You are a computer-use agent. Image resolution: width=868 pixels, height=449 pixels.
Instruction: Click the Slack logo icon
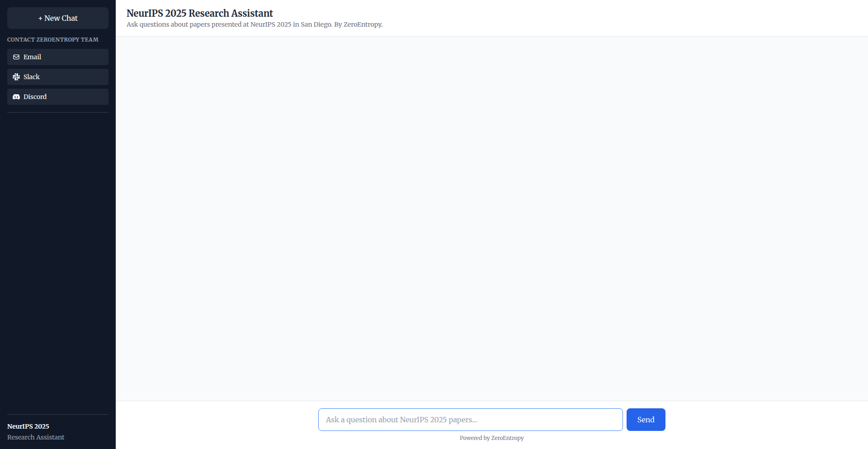point(16,77)
